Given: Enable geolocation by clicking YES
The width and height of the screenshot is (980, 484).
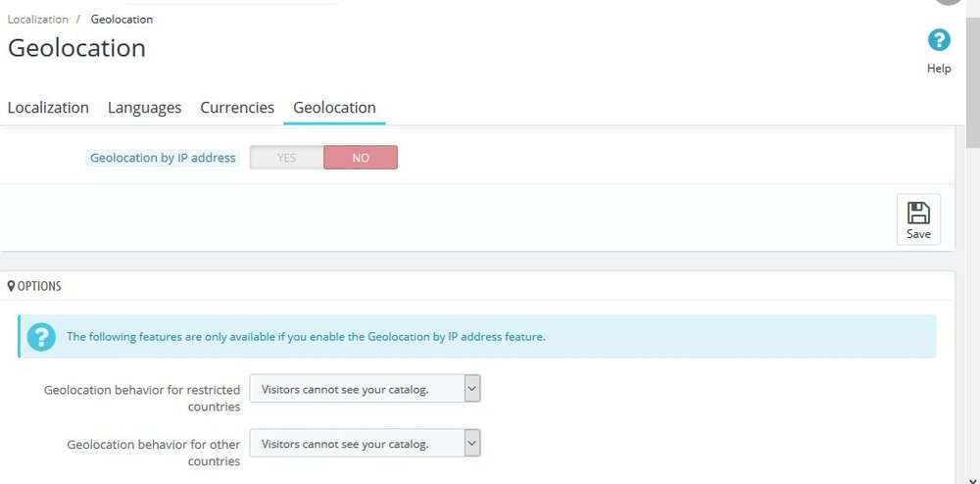Looking at the screenshot, I should pyautogui.click(x=286, y=158).
